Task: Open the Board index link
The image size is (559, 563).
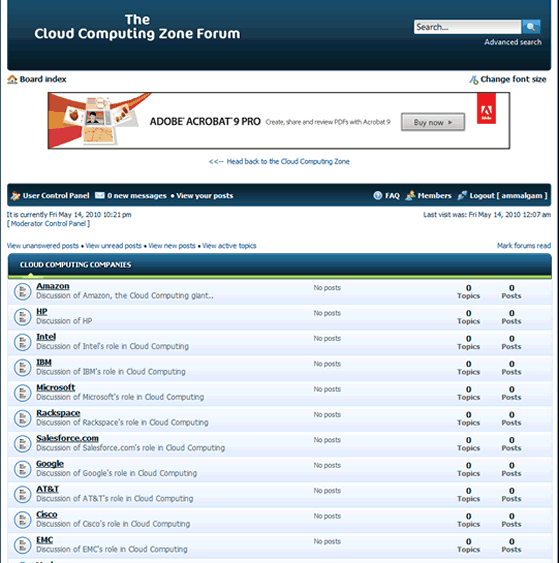Action: [x=43, y=79]
